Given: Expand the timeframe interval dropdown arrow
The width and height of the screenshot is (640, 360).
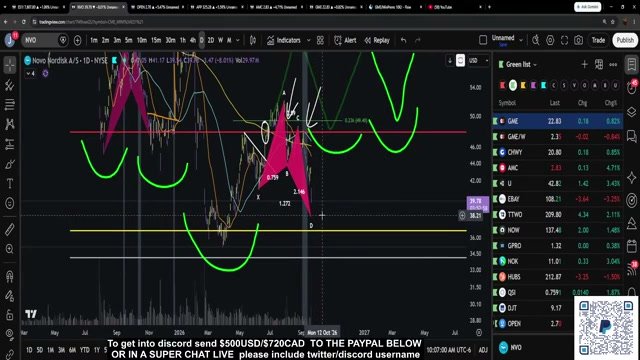Looking at the screenshot, I should point(238,40).
